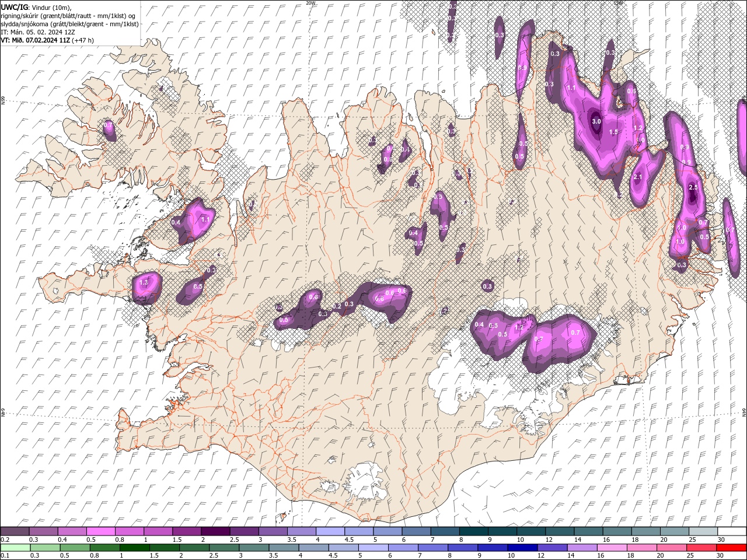Select the 'IT: Mán. 05. 02. 2024 12Z' line
Image resolution: width=747 pixels, height=560 pixels.
pos(39,32)
